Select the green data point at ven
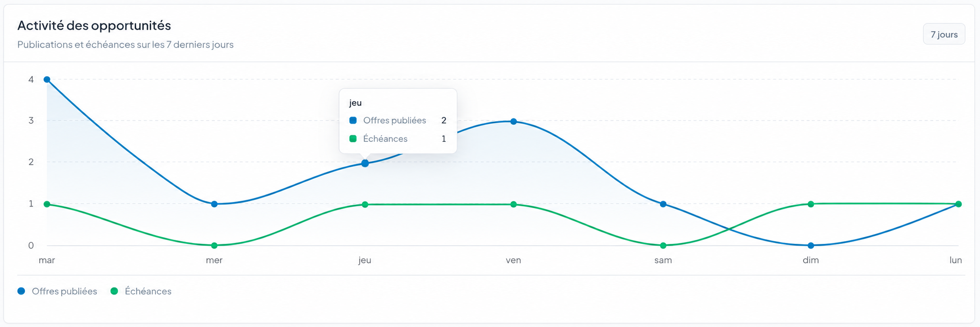Image resolution: width=980 pixels, height=327 pixels. click(x=513, y=205)
